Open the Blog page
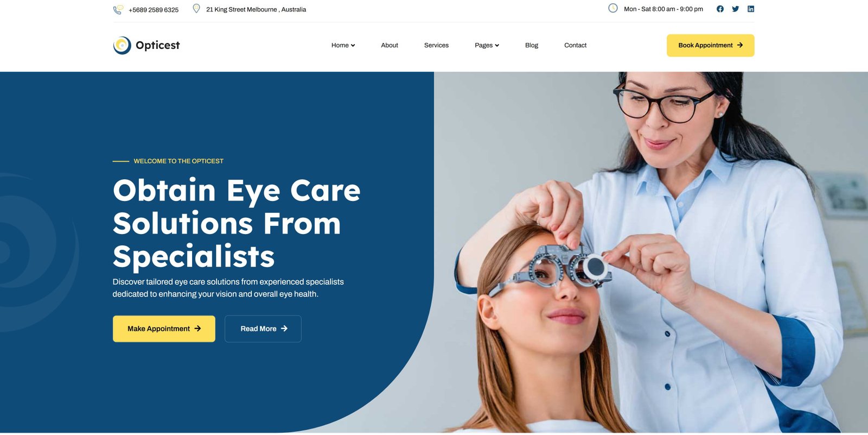868x435 pixels. coord(532,45)
